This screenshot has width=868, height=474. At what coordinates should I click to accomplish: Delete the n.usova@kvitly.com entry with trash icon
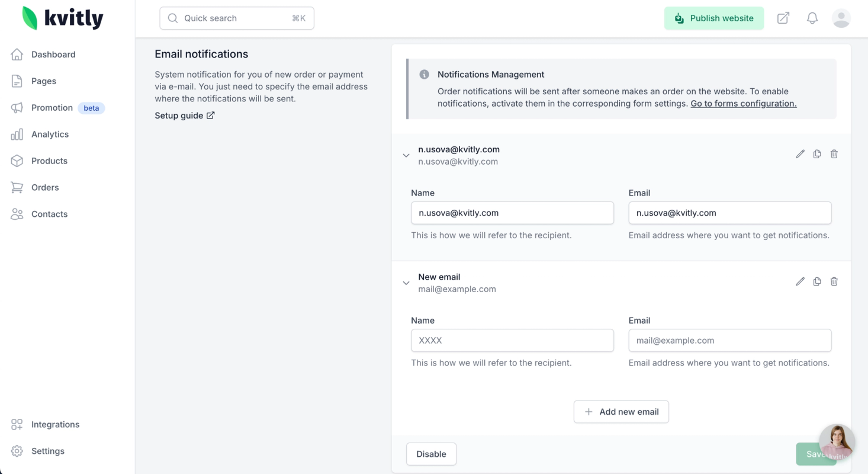click(834, 154)
